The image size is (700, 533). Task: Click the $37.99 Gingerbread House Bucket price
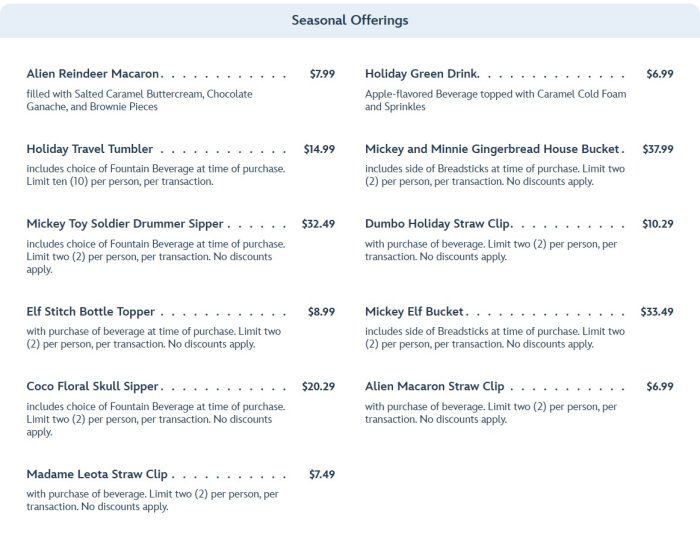click(x=658, y=149)
